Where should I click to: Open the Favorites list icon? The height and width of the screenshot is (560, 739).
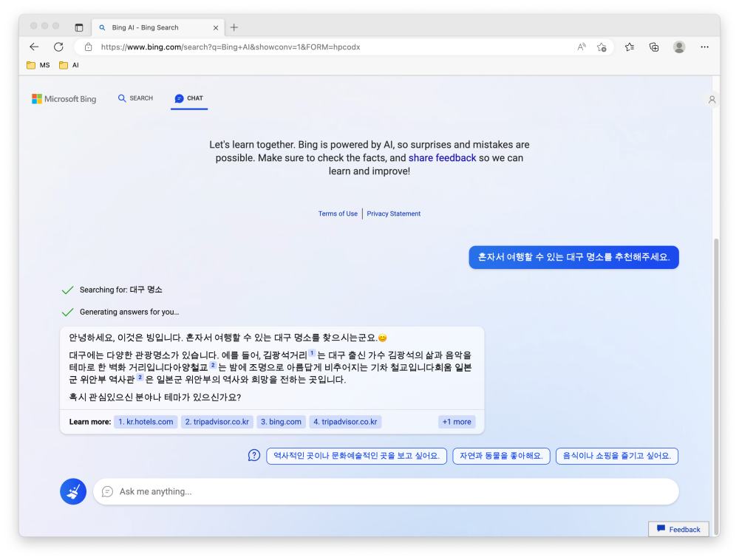(629, 47)
